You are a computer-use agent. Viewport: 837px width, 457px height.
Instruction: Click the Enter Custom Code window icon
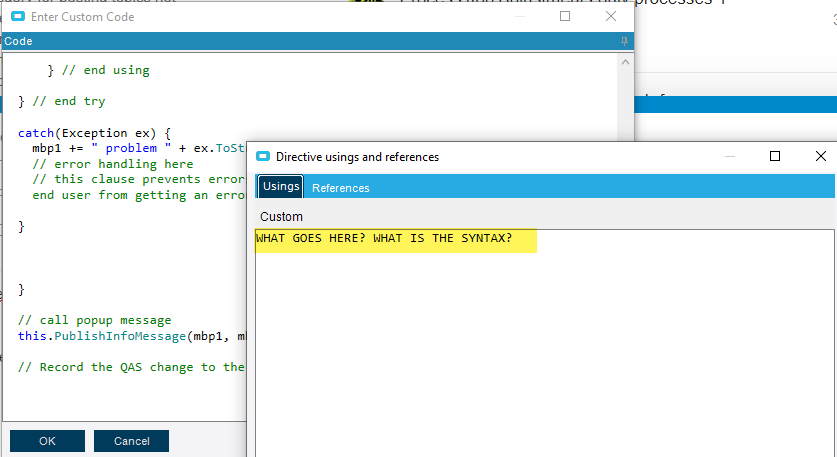(x=18, y=17)
